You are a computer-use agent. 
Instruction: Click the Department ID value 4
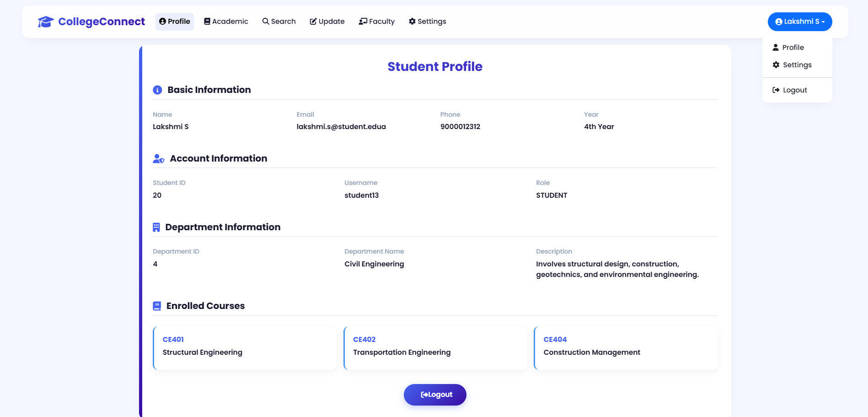click(155, 264)
